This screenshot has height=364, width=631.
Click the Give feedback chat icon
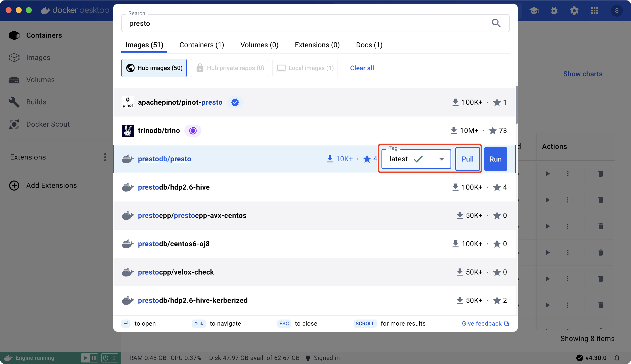click(x=506, y=324)
